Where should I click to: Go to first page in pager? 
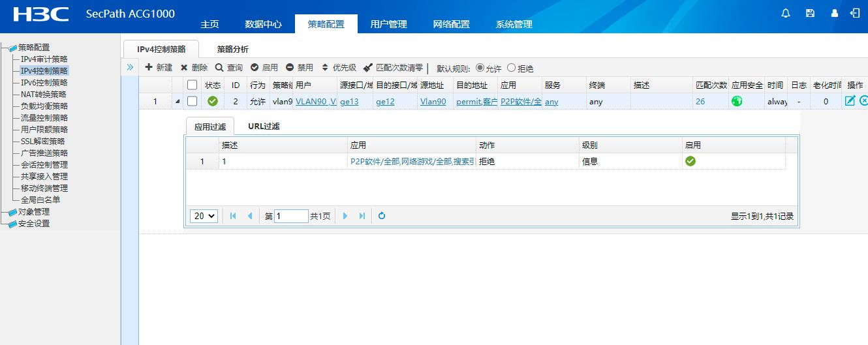tap(233, 216)
